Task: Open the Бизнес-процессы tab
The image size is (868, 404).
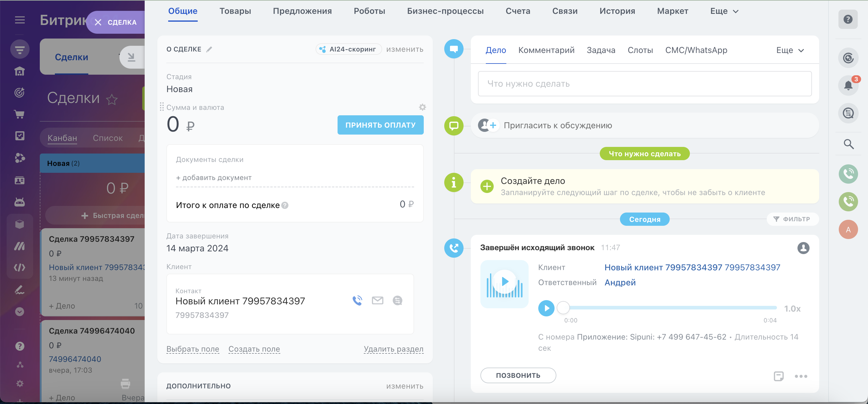Action: (445, 11)
